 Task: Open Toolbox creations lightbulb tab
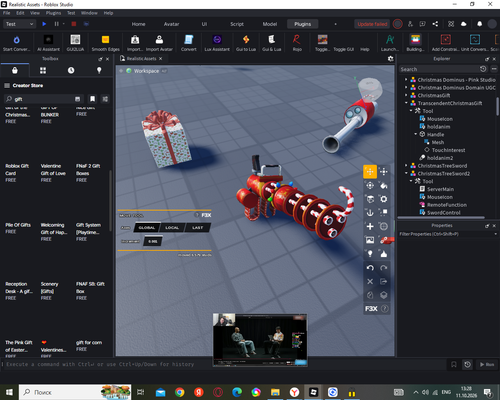coord(99,70)
